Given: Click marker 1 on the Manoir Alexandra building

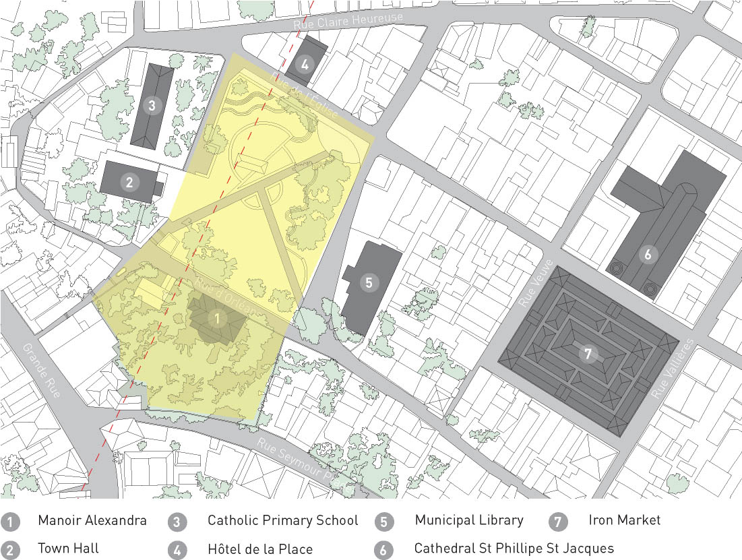Looking at the screenshot, I should [217, 317].
